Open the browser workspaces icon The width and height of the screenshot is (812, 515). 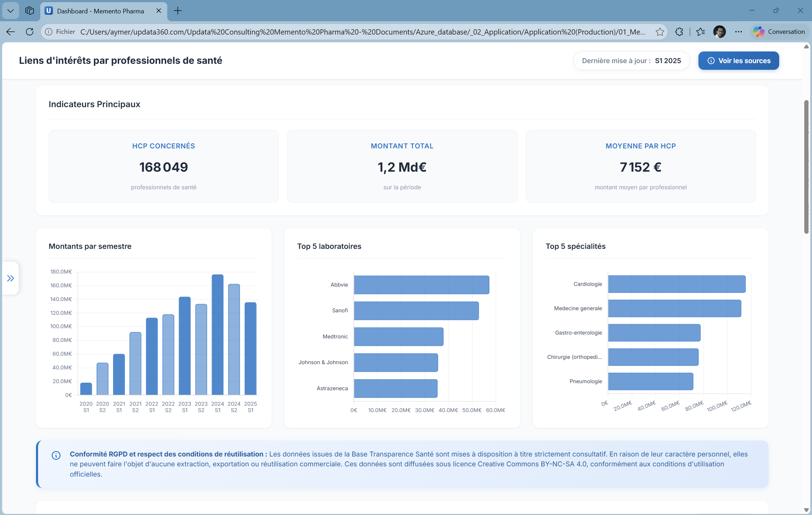[x=30, y=11]
